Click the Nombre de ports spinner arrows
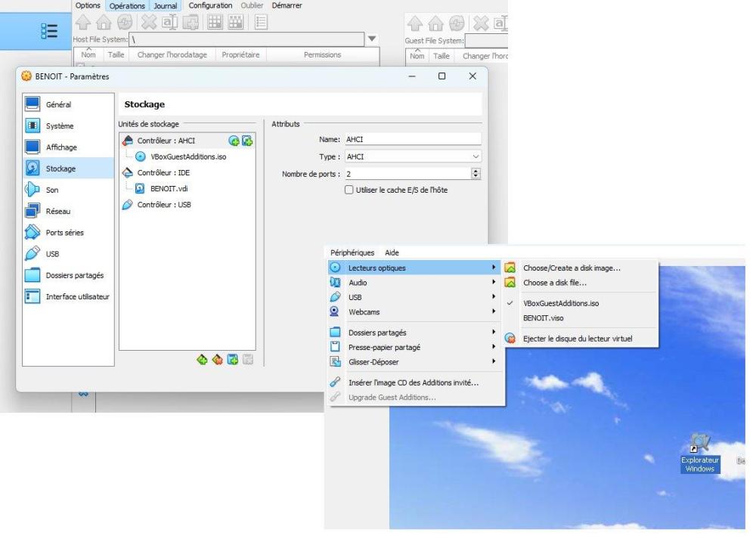The width and height of the screenshot is (756, 548). (x=476, y=174)
